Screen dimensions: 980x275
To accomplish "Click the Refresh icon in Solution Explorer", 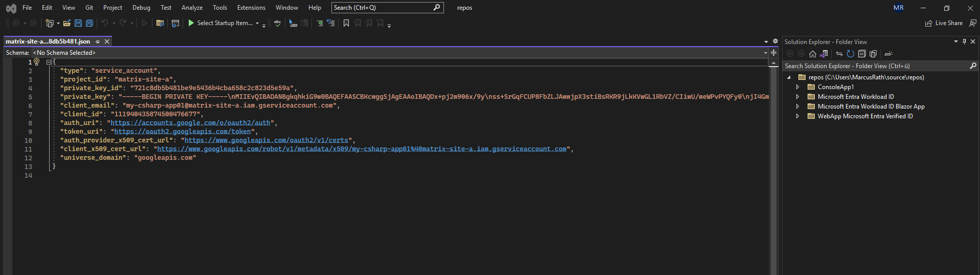I will [850, 54].
